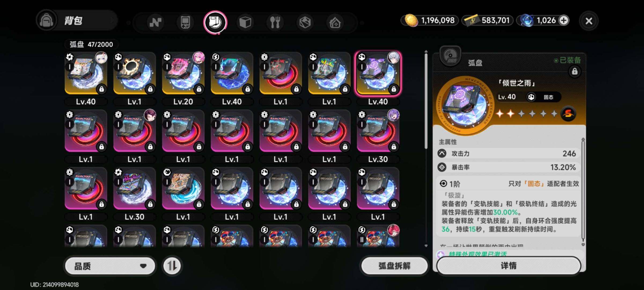Select the house furniture tab icon
644x290 pixels.
[335, 22]
